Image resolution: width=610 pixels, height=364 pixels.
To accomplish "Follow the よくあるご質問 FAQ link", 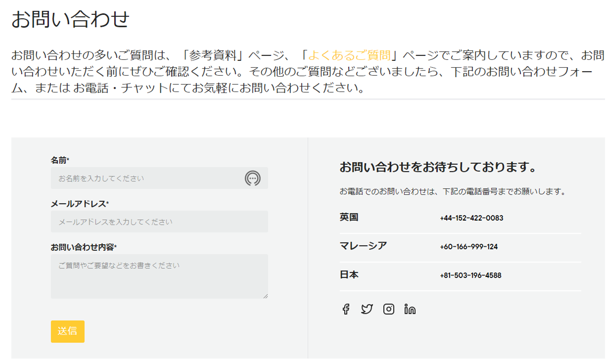I will pos(349,55).
